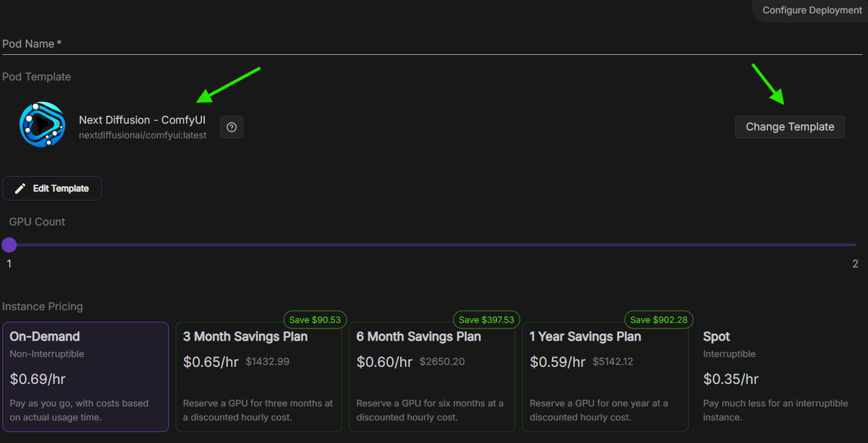Click the Next Diffusion ComfyUI template logo
Image resolution: width=868 pixels, height=443 pixels.
coord(42,124)
